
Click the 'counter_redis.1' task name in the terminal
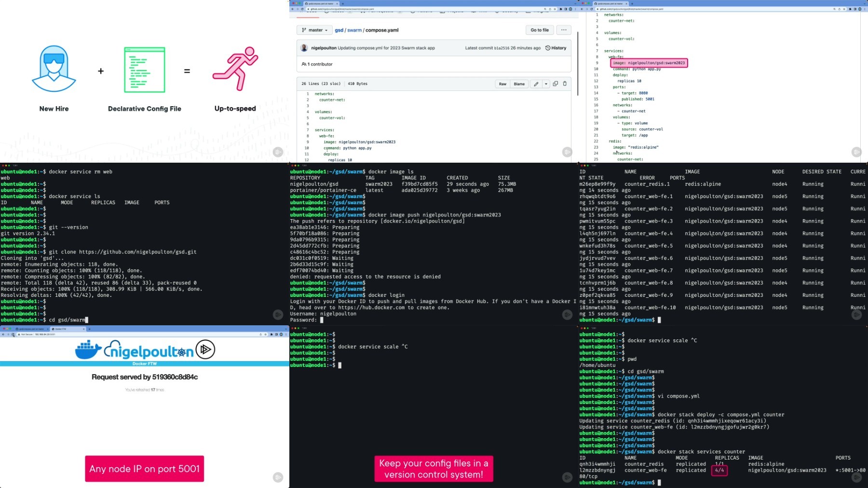pyautogui.click(x=647, y=184)
